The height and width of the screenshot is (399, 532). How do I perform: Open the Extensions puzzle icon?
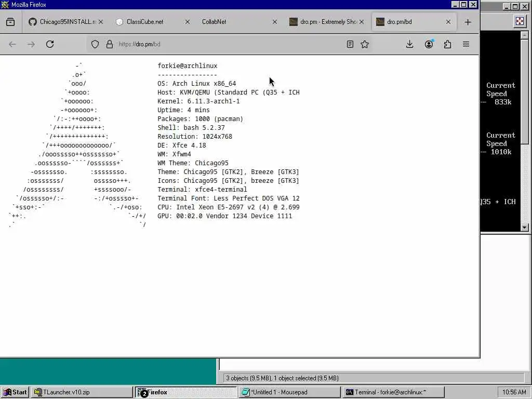447,44
